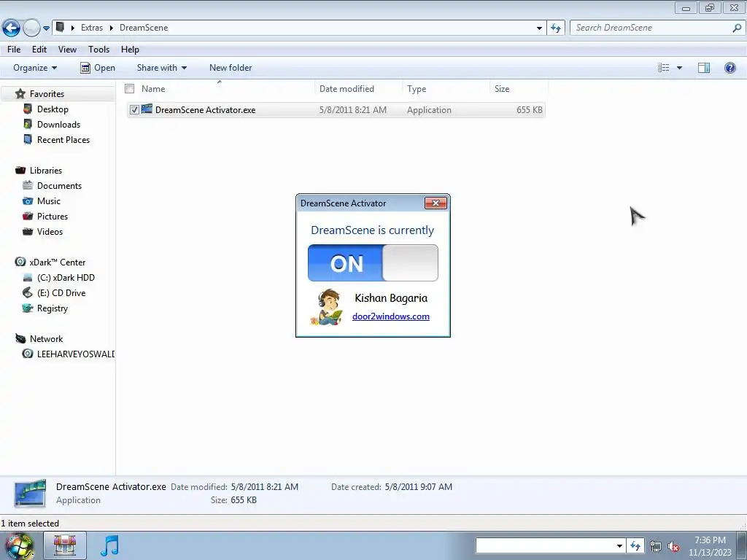Open the Pictures library

coord(53,216)
